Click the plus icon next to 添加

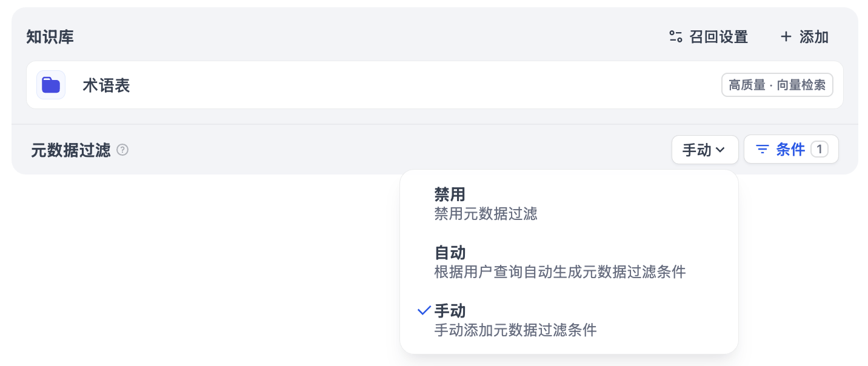pyautogui.click(x=785, y=37)
